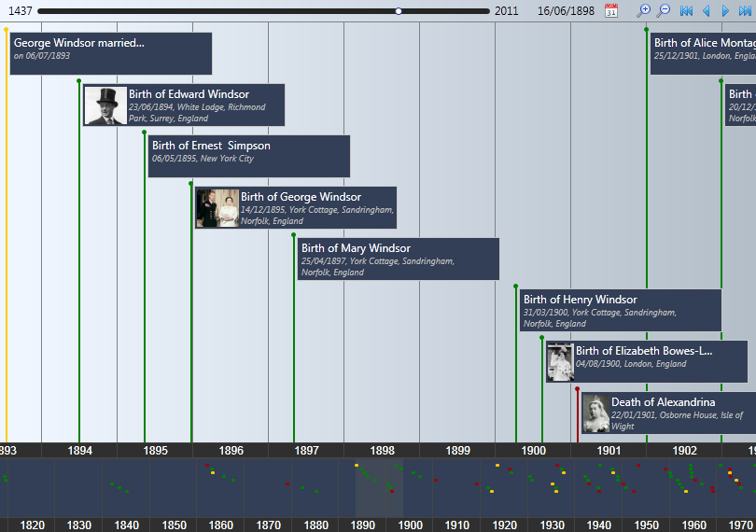This screenshot has height=532, width=756.
Task: Select the Birth of Ernest Simpson event
Action: [249, 156]
